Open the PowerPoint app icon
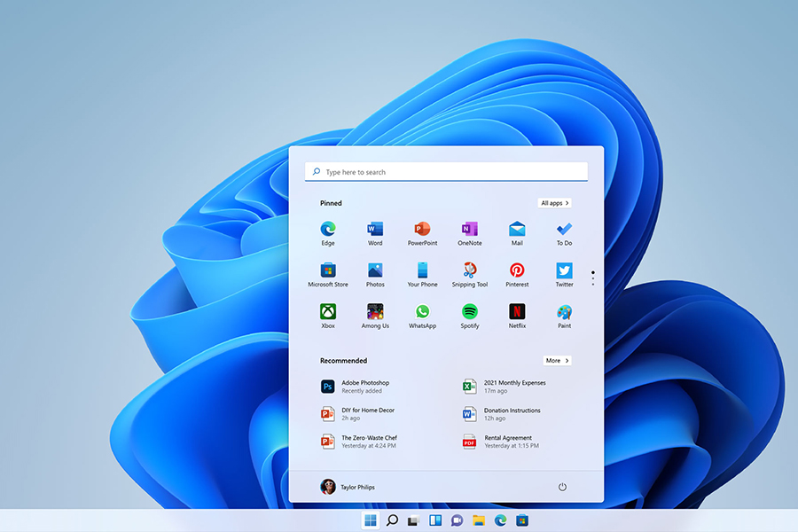This screenshot has height=532, width=798. [422, 230]
